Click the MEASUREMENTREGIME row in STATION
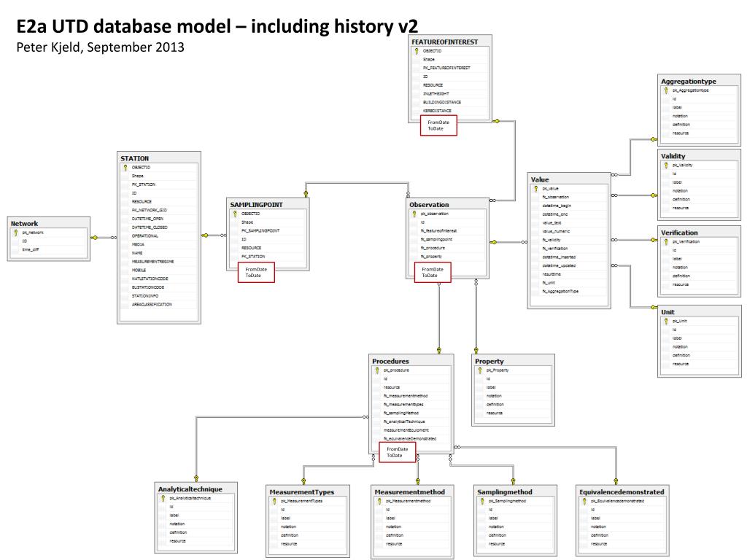The height and width of the screenshot is (560, 747). (158, 262)
